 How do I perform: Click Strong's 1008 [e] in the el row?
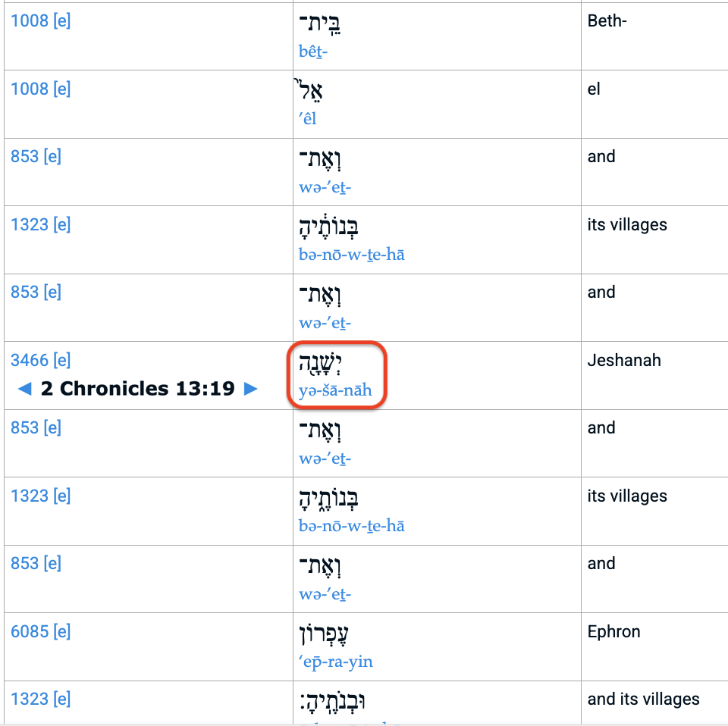pos(41,89)
